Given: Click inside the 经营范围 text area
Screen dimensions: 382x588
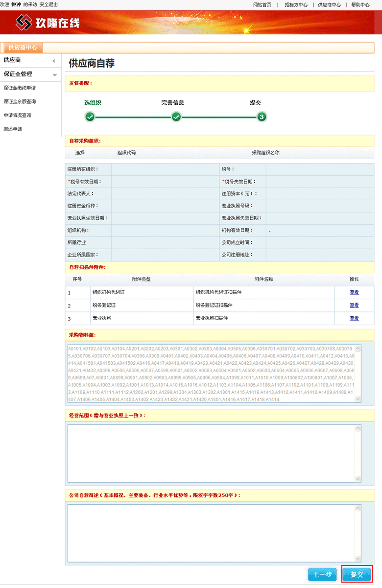Looking at the screenshot, I should click(211, 453).
